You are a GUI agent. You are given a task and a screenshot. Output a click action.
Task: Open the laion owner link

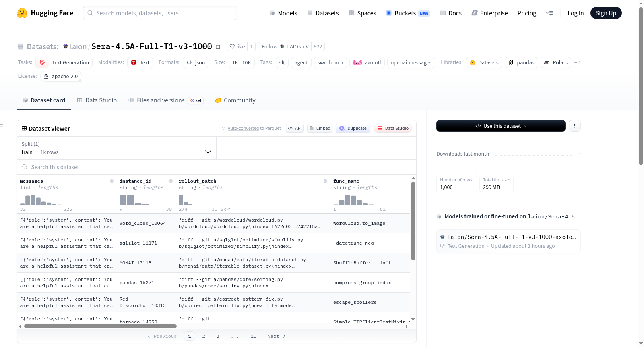tap(78, 46)
